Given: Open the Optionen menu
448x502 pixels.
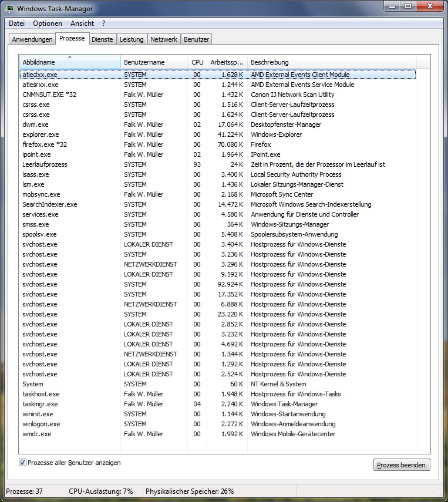Looking at the screenshot, I should (48, 23).
